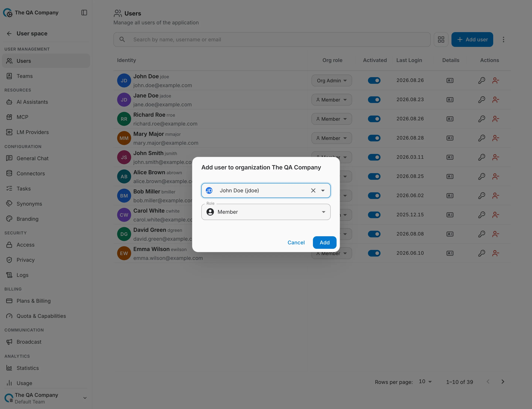The image size is (532, 409).
Task: Open Jane Doe's Member role dropdown
Action: click(x=331, y=99)
